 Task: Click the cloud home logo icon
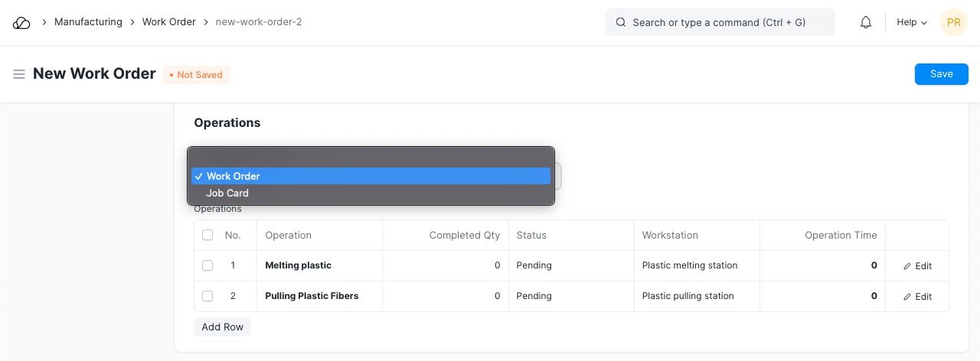click(x=21, y=23)
